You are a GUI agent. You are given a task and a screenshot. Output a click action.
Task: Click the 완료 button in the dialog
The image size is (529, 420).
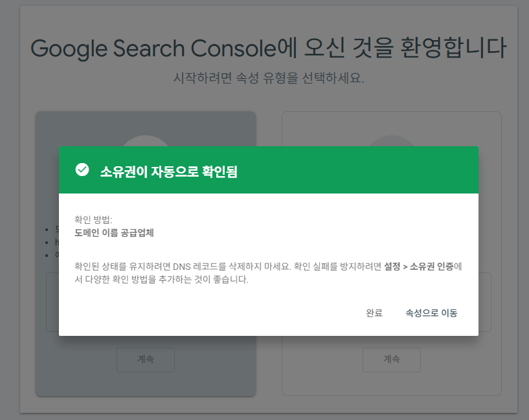click(x=374, y=313)
